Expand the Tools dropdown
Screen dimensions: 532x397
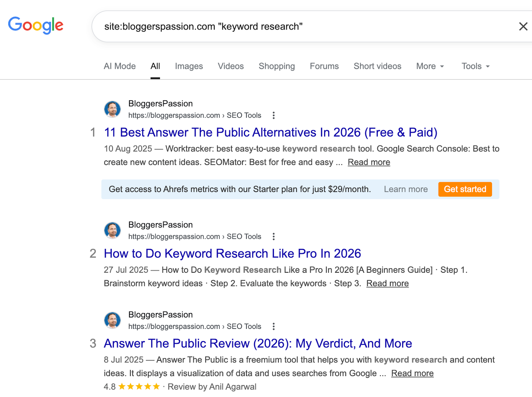tap(475, 66)
